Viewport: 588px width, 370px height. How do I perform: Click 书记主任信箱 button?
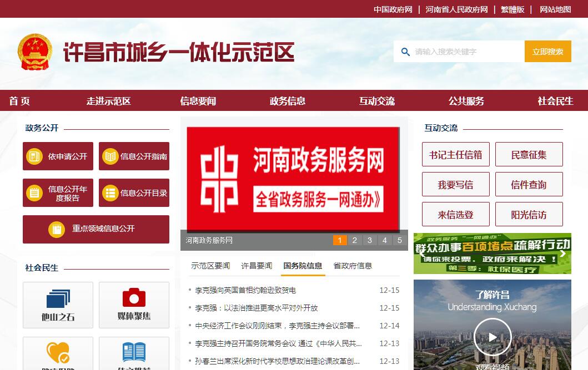(456, 154)
